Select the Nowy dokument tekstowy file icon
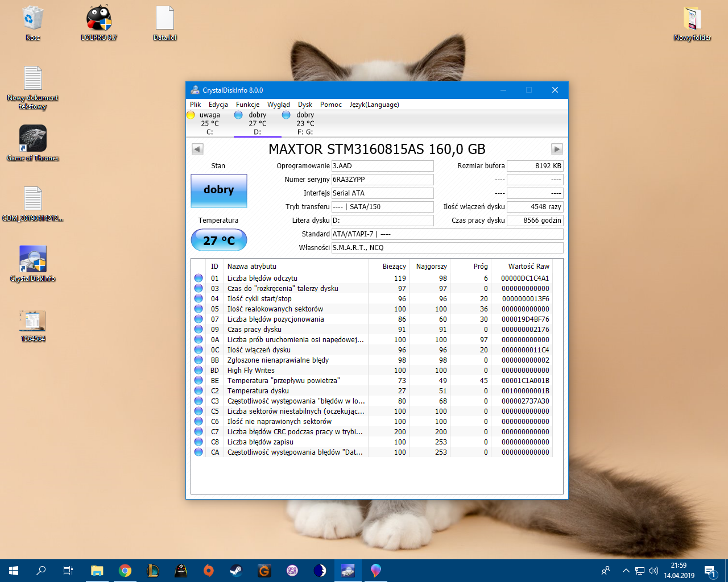728x582 pixels. coord(33,88)
